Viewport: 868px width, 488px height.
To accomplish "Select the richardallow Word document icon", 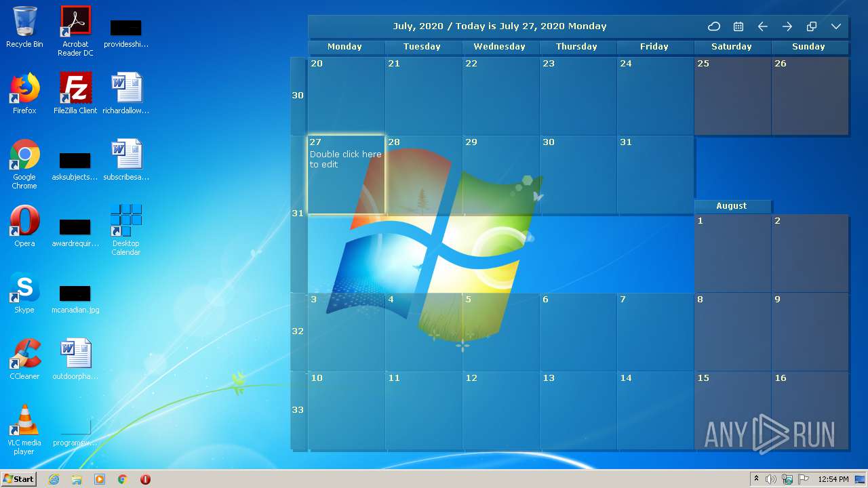I will pos(126,94).
